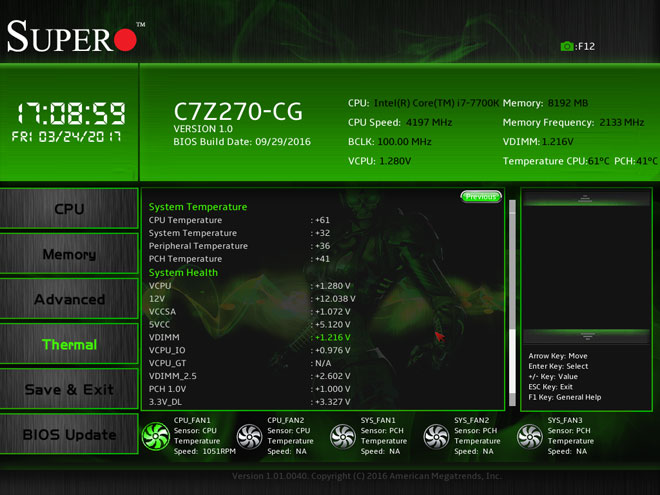Open the Memory menu section
This screenshot has width=660, height=495.
pyautogui.click(x=69, y=254)
